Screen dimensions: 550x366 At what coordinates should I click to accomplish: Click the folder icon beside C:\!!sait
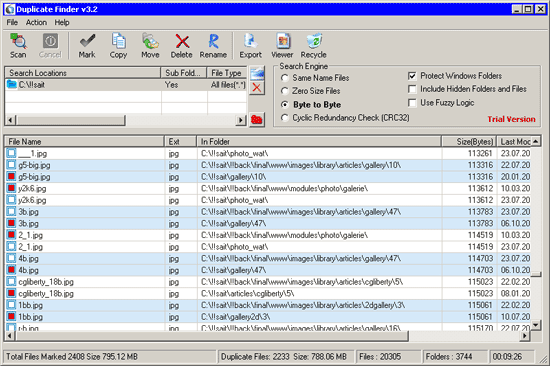12,85
